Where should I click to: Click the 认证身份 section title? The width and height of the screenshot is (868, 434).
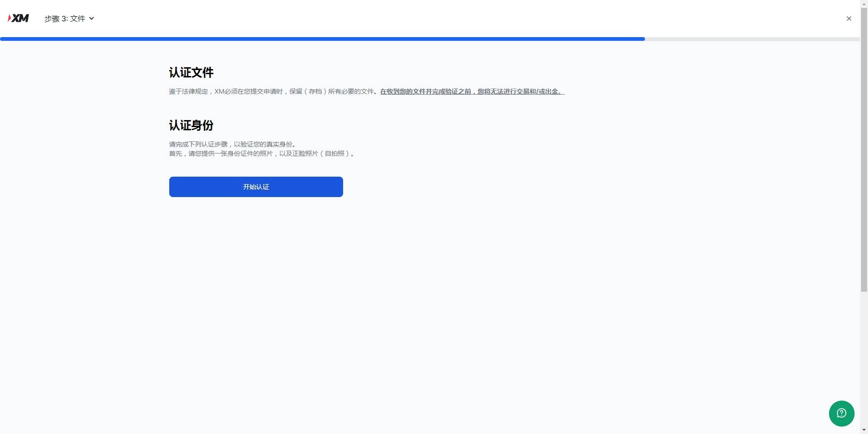pyautogui.click(x=191, y=125)
